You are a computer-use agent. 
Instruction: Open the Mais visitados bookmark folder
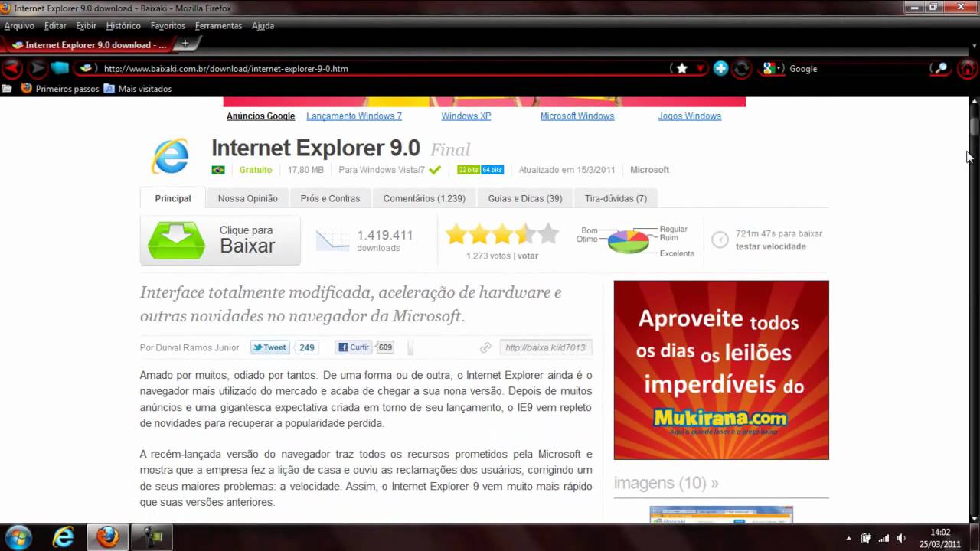click(138, 89)
